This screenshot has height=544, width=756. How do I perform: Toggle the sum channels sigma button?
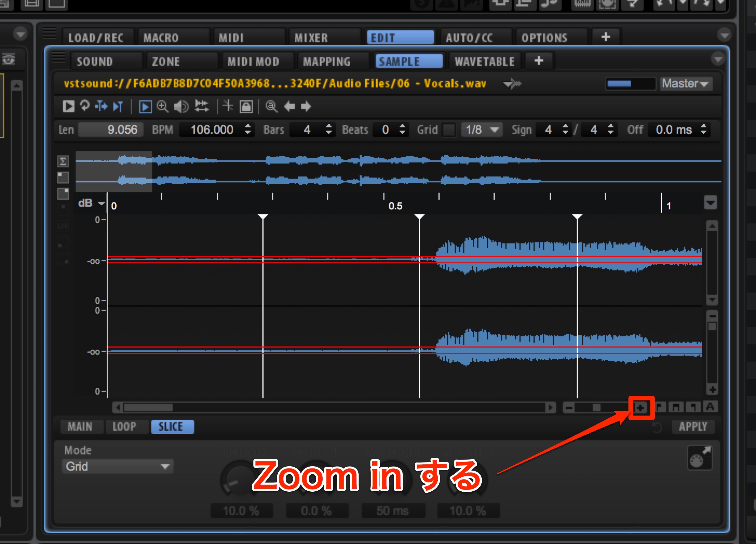pyautogui.click(x=63, y=162)
